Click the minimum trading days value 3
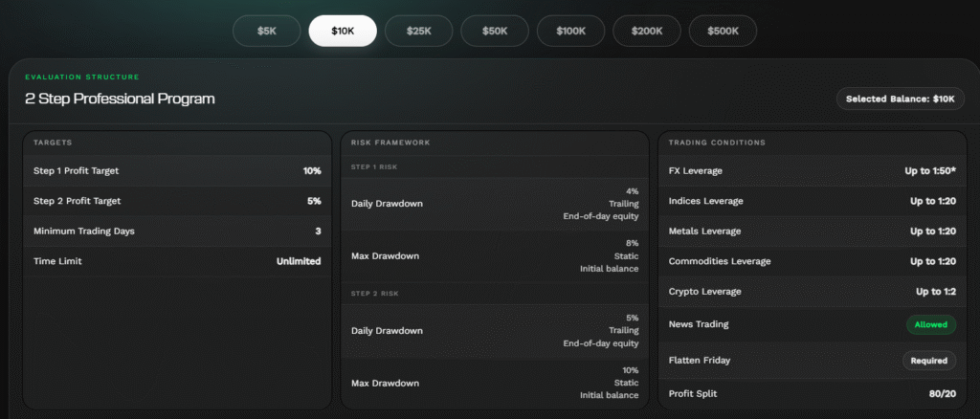The width and height of the screenshot is (980, 419). (x=318, y=232)
